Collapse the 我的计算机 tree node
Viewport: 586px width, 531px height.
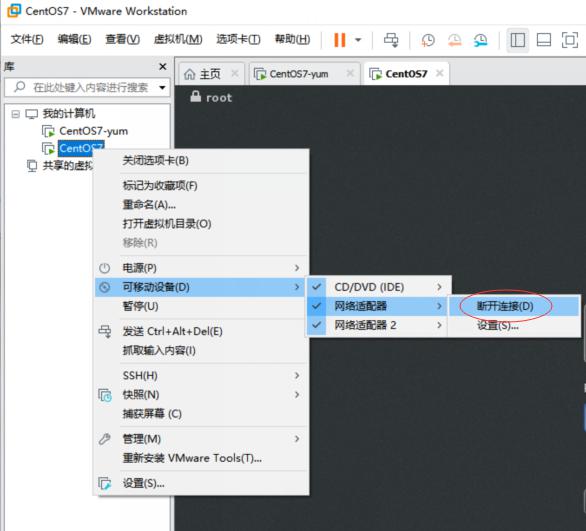[15, 114]
